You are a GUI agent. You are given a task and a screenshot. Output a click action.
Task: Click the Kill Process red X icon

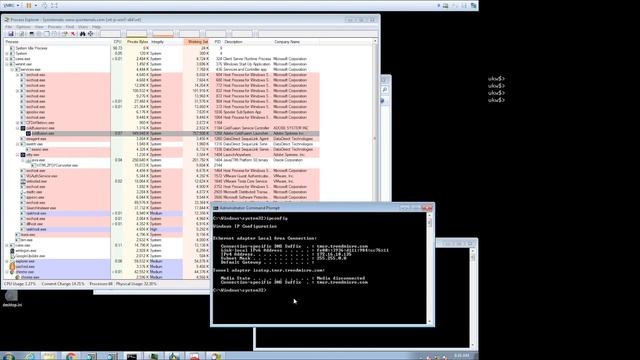(x=73, y=34)
